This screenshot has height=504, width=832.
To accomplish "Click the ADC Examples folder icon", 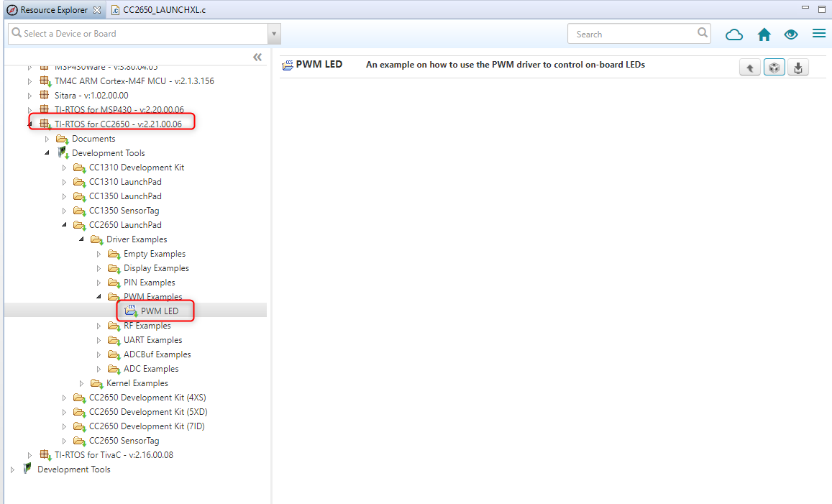I will [114, 369].
